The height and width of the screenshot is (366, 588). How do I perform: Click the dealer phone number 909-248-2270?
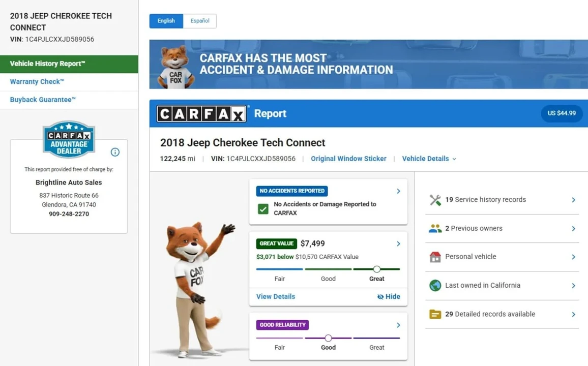[x=69, y=214]
